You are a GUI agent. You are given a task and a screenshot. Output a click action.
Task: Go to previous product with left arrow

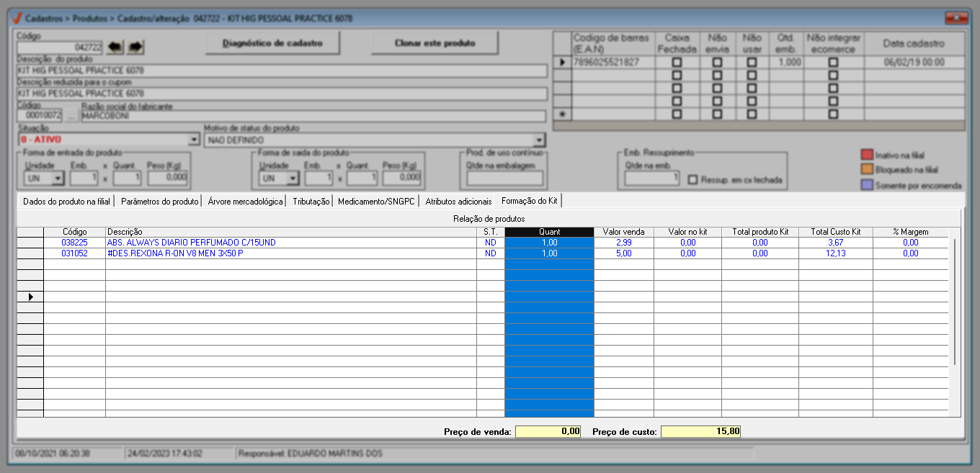(115, 47)
